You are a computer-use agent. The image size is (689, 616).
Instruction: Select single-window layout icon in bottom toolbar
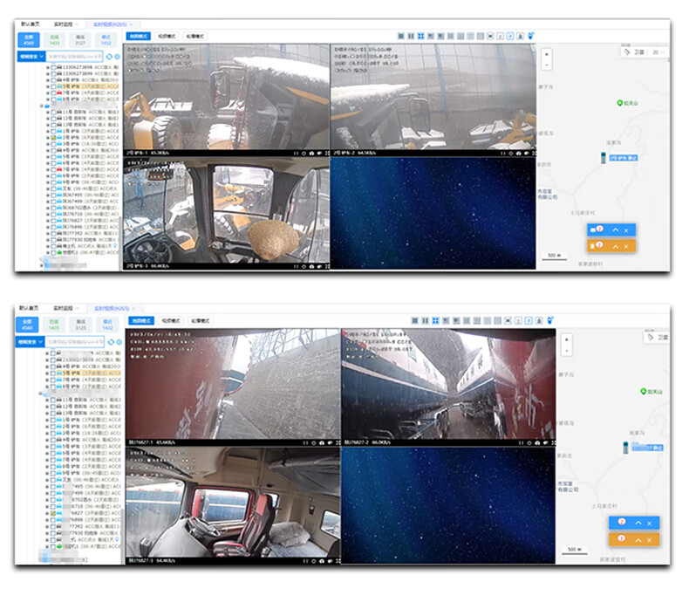click(x=416, y=321)
